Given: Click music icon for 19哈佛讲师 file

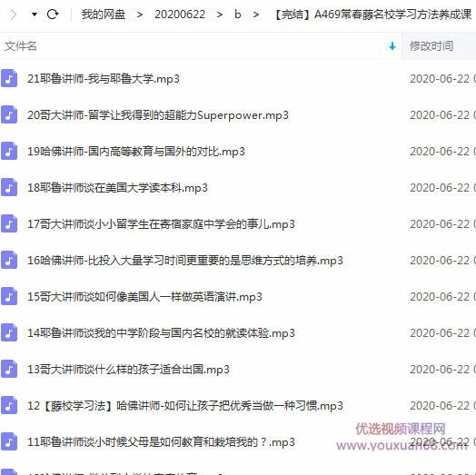Looking at the screenshot, I should tap(9, 151).
